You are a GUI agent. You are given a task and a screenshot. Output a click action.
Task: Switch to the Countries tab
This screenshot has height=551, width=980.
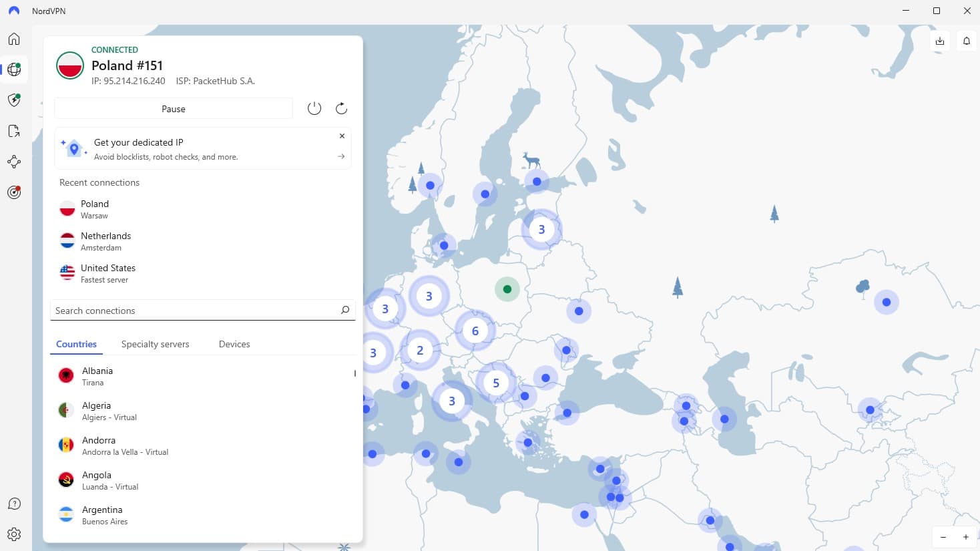76,344
